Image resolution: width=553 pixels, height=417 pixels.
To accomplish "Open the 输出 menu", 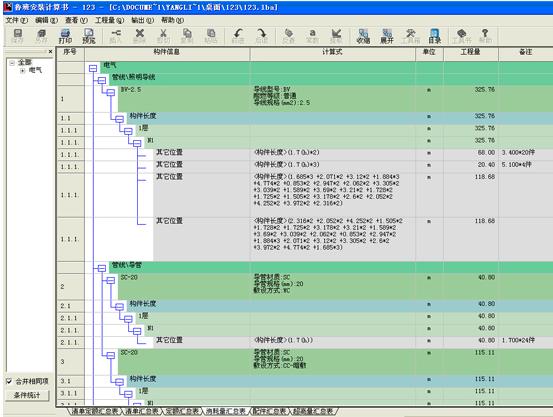I will (142, 20).
